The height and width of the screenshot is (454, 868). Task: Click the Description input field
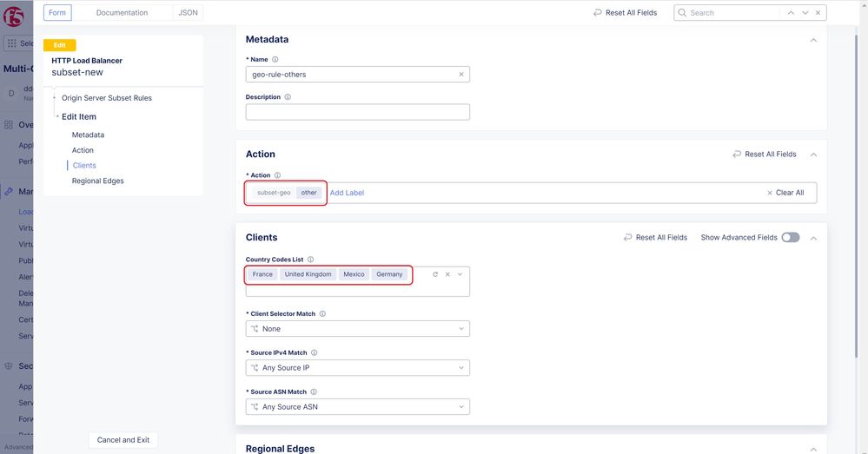pyautogui.click(x=357, y=112)
